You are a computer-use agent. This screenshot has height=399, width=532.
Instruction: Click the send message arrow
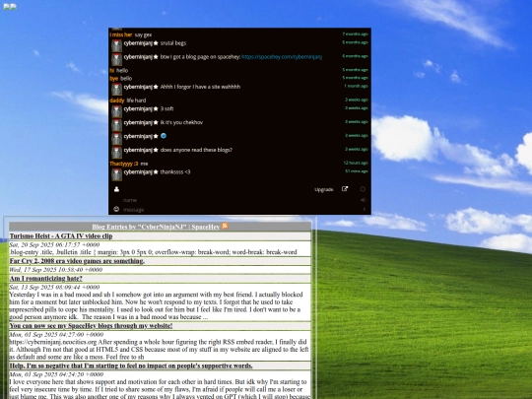pyautogui.click(x=365, y=209)
